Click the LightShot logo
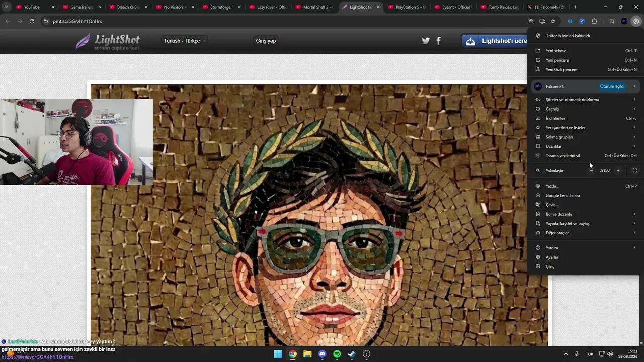Image resolution: width=644 pixels, height=362 pixels. pos(108,41)
